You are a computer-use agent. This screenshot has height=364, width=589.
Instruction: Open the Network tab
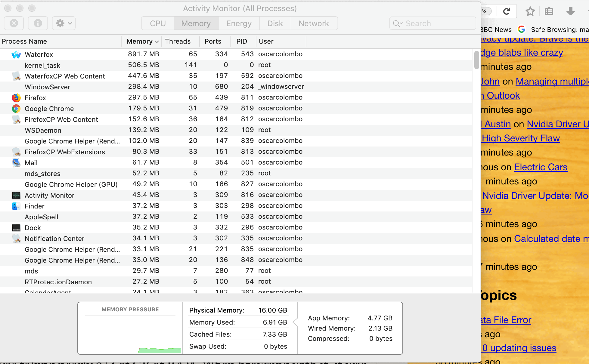(x=314, y=23)
